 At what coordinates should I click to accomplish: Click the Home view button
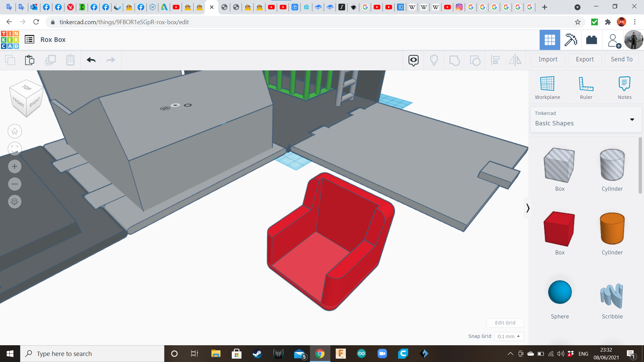click(15, 131)
